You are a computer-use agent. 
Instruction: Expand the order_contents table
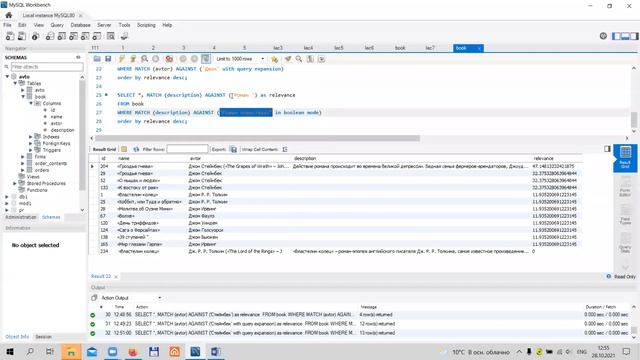point(23,163)
